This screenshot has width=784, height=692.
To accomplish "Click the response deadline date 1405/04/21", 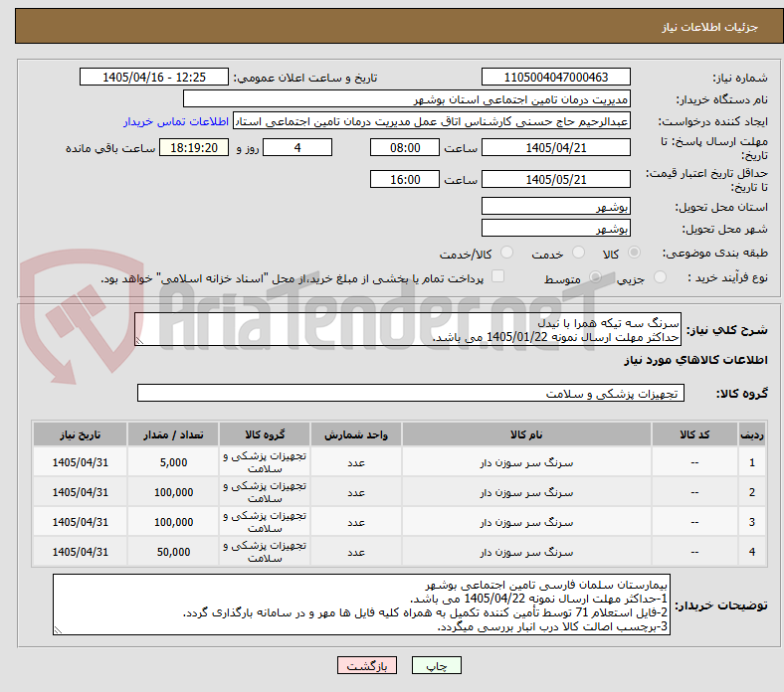I will click(555, 147).
